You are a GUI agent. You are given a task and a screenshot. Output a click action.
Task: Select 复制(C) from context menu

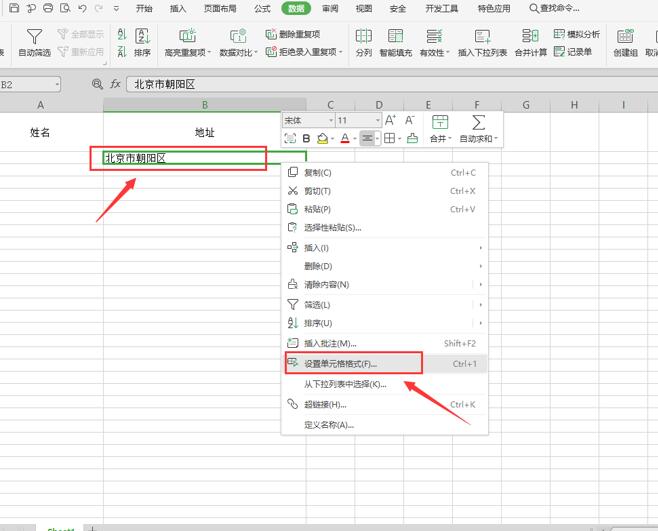pos(385,173)
